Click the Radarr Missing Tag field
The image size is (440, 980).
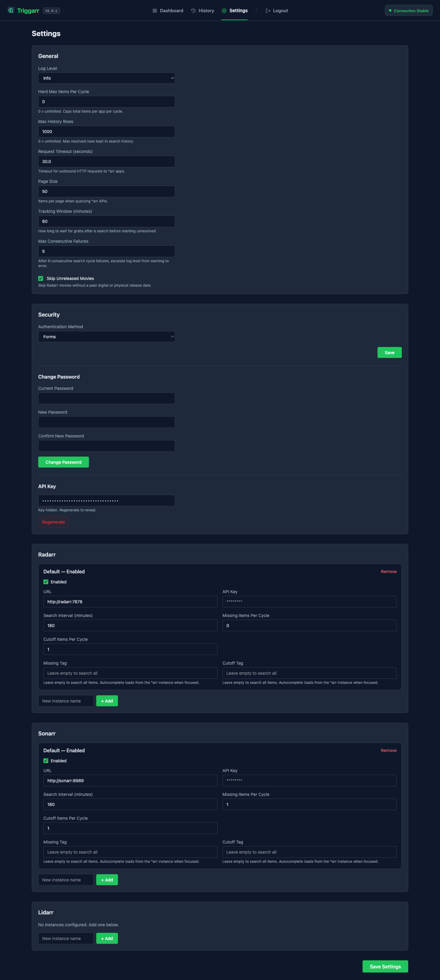coord(130,673)
